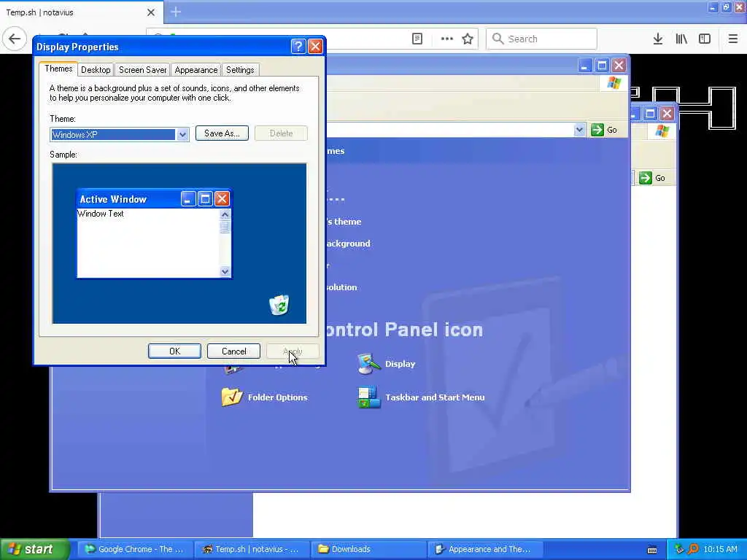This screenshot has width=747, height=560.
Task: Switch to the Desktop tab
Action: [96, 70]
